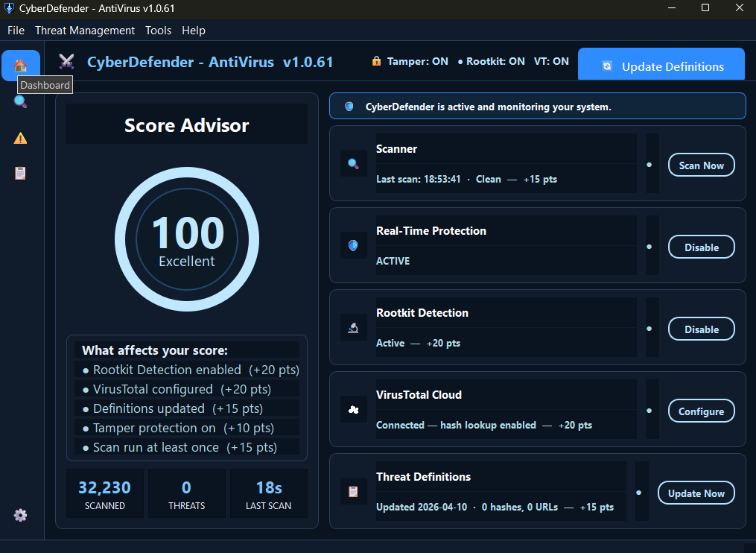Click the Scanner status indicator dot
Screen dimensions: 756x553
point(649,165)
